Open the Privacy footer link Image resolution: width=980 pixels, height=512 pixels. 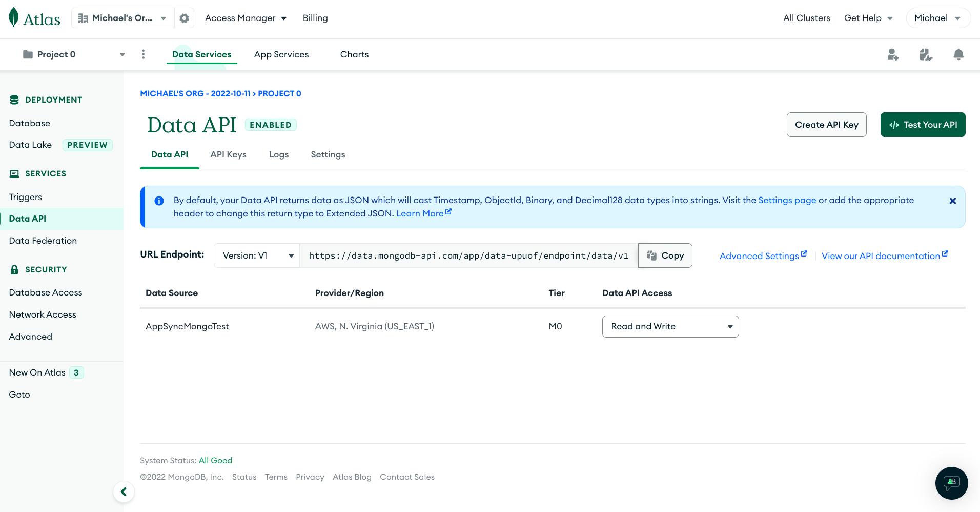pyautogui.click(x=310, y=477)
